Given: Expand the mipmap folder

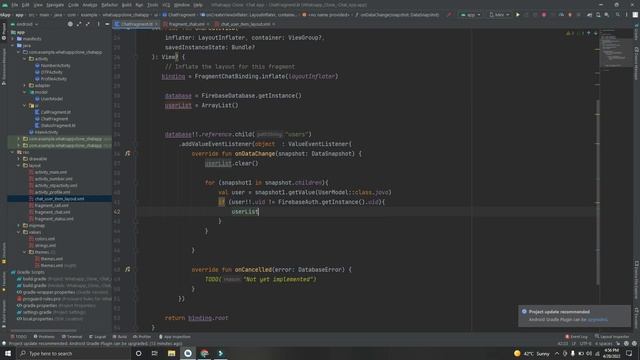Looking at the screenshot, I should pyautogui.click(x=19, y=225).
